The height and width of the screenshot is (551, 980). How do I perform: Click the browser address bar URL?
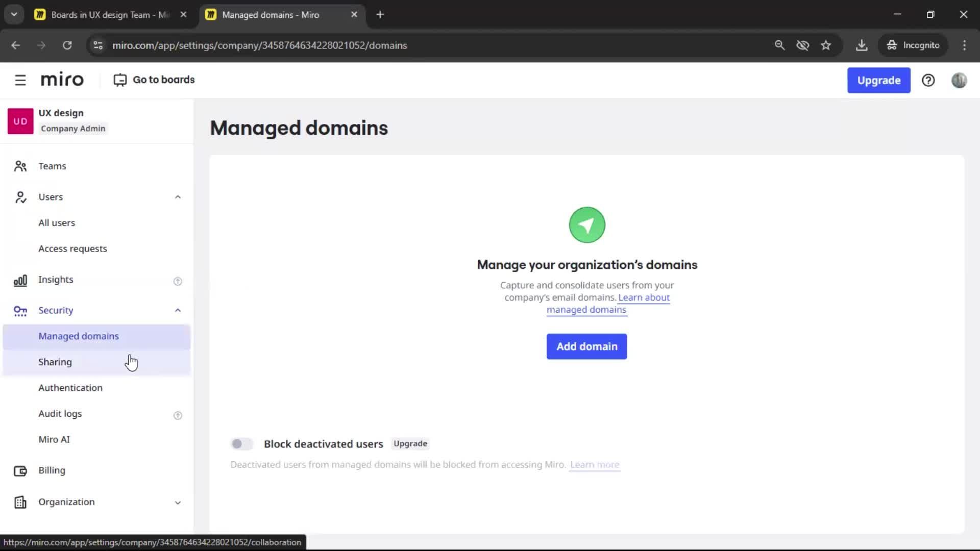coord(259,45)
